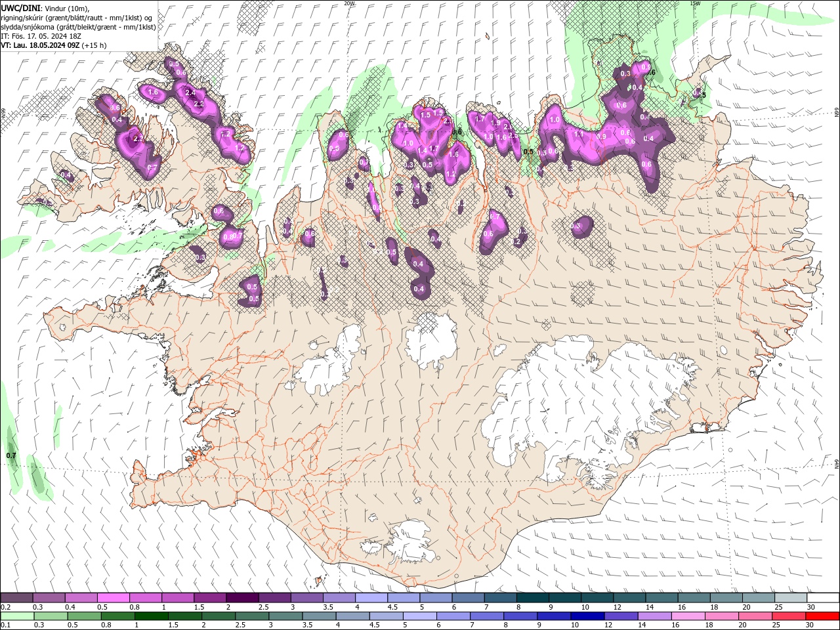The width and height of the screenshot is (840, 630).
Task: Select the light pink 16 rain swatch
Action: coord(688,616)
